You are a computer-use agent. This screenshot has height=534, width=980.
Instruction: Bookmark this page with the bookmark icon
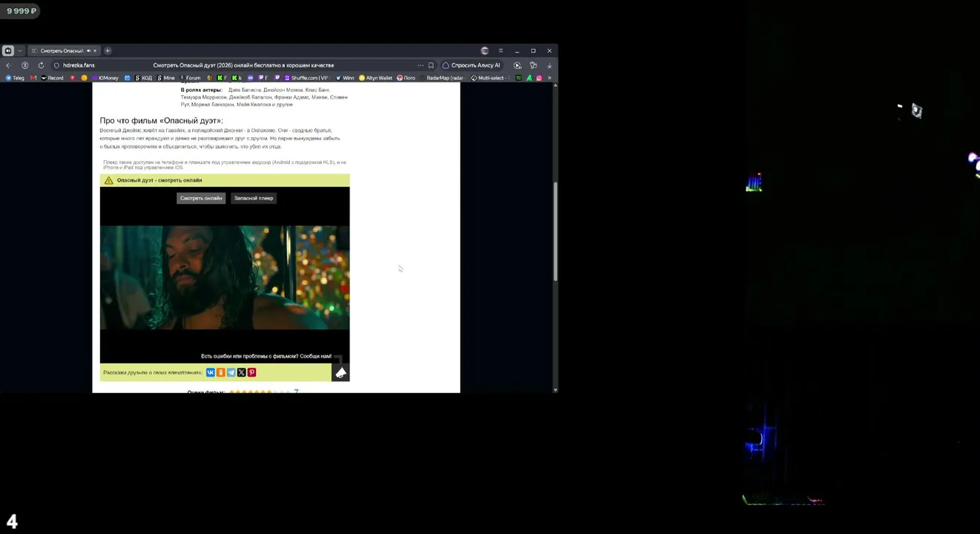click(x=431, y=65)
